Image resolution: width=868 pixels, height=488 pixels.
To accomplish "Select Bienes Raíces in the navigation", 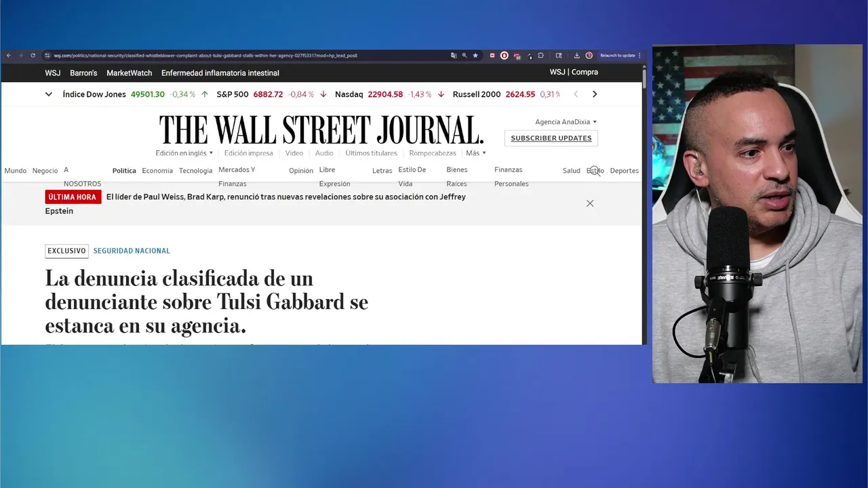I will 457,177.
